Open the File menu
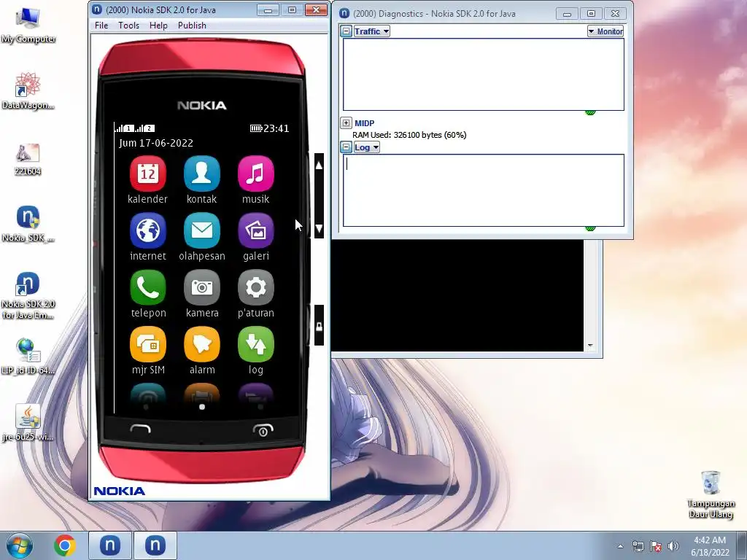 click(x=101, y=26)
